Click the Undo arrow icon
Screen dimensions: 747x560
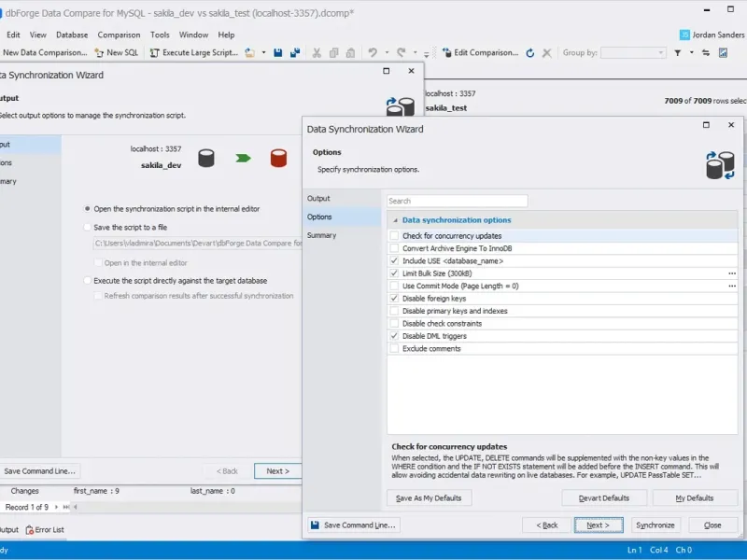coord(373,53)
